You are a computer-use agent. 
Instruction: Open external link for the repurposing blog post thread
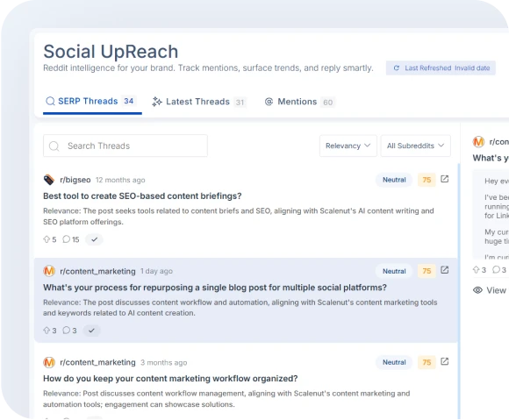click(x=444, y=270)
